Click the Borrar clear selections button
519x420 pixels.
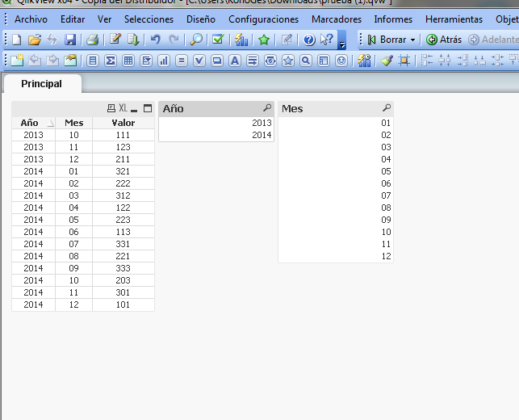(x=387, y=40)
